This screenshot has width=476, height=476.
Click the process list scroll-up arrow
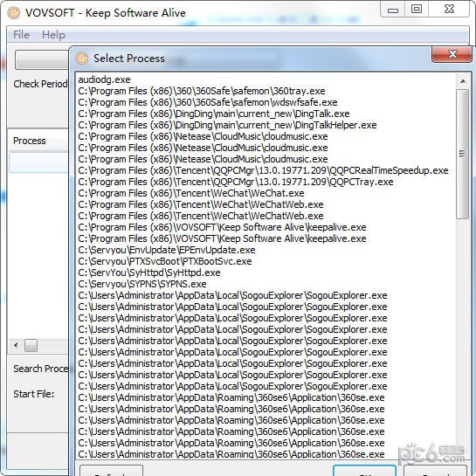tap(463, 81)
